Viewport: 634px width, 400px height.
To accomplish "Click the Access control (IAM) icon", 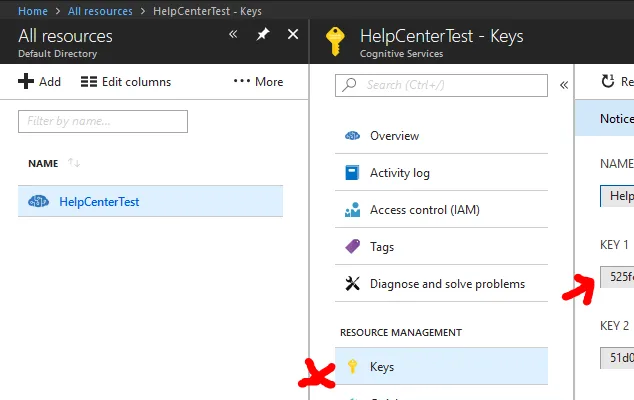I will coord(352,210).
